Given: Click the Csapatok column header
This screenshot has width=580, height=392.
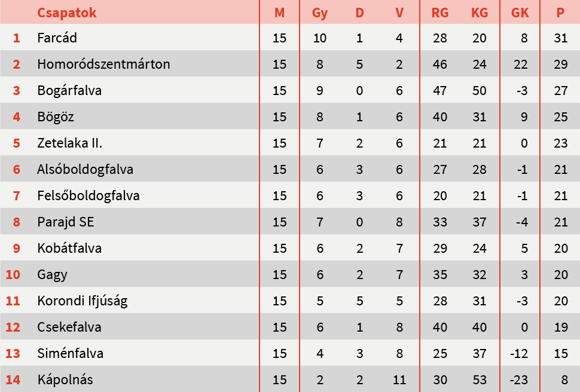Looking at the screenshot, I should pos(66,13).
